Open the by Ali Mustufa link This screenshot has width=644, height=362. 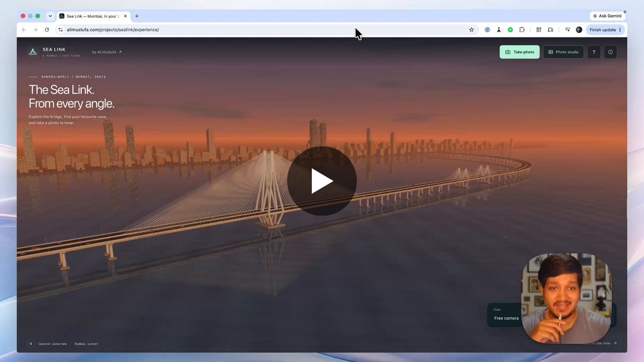pos(107,52)
